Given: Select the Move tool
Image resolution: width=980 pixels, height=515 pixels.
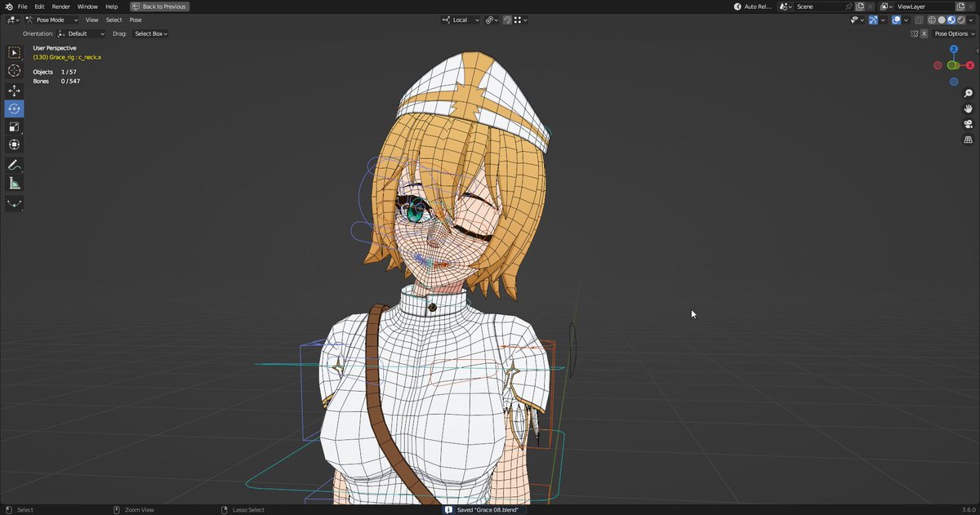Looking at the screenshot, I should point(15,91).
